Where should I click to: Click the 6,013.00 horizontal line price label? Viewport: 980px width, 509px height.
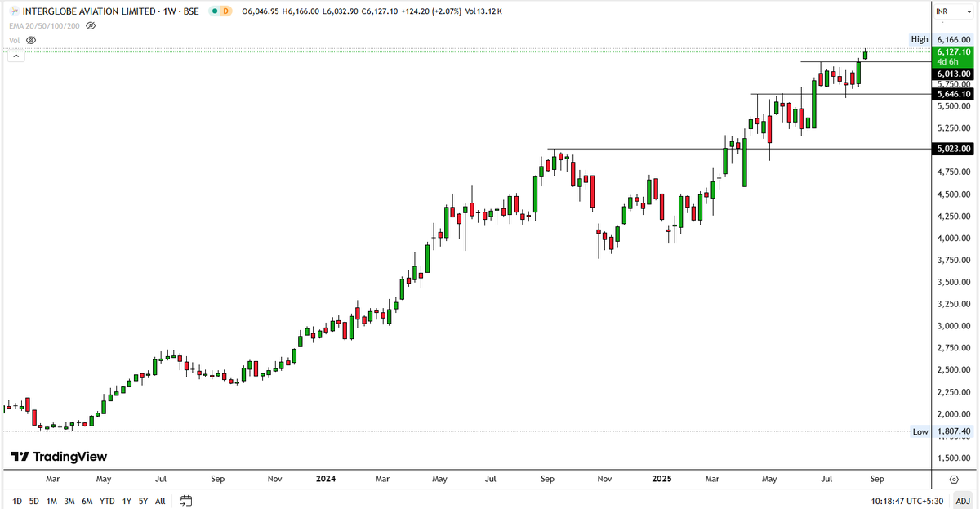click(953, 74)
